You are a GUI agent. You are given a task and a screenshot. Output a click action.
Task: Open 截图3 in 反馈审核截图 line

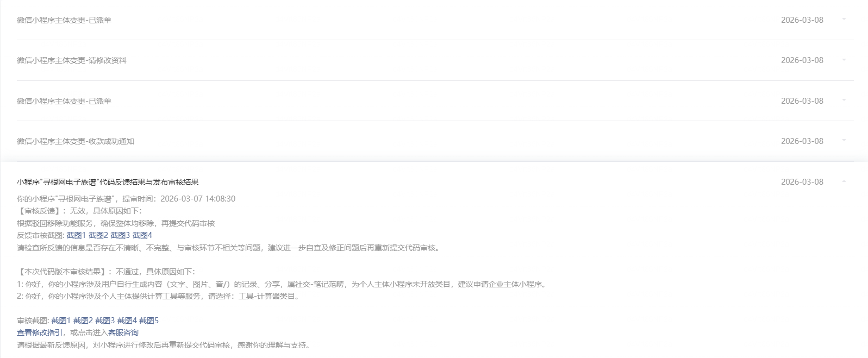(120, 235)
